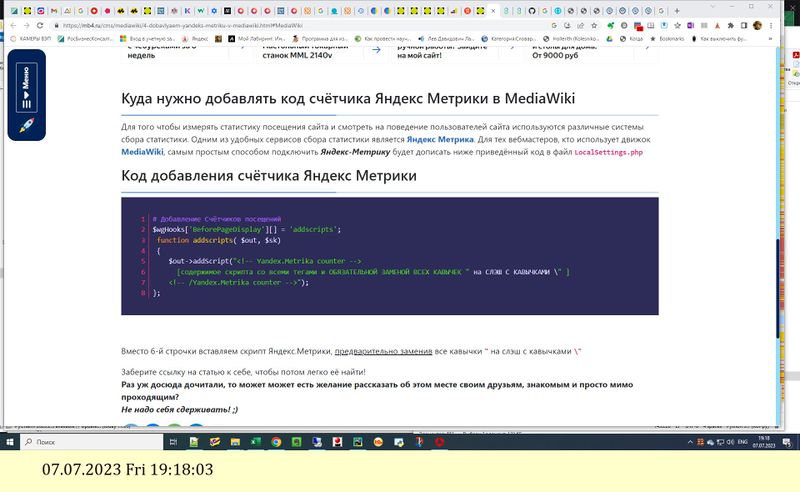
Task: Click the page vertical scrollbar thumb
Action: coord(778,288)
